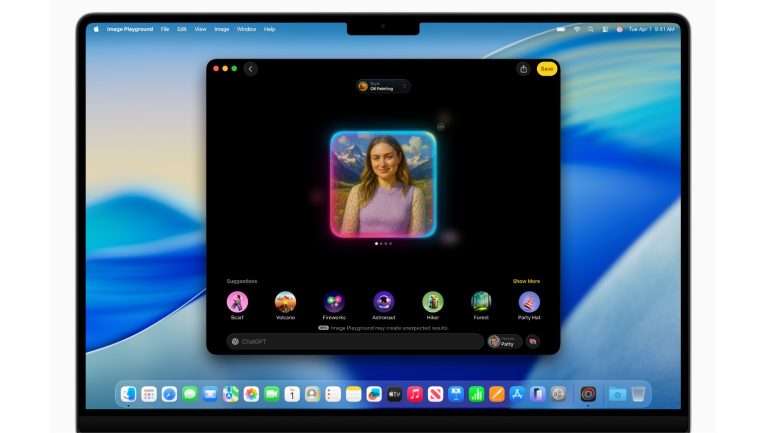Launch Safari from the Dock

click(x=169, y=394)
